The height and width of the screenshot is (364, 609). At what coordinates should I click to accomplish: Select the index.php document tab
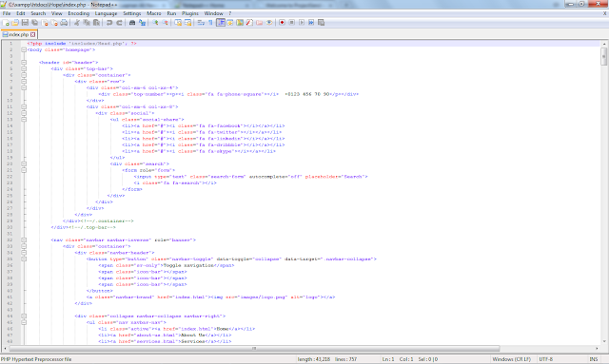[18, 34]
